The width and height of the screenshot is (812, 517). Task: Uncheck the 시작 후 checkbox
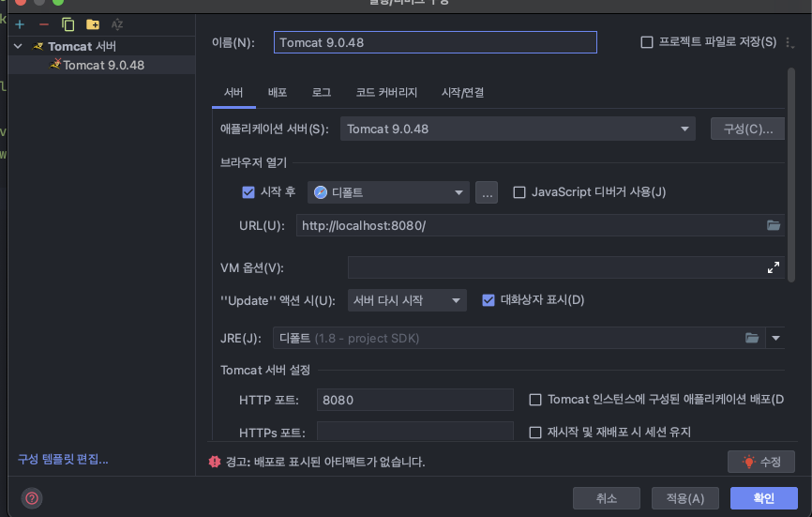click(x=248, y=192)
